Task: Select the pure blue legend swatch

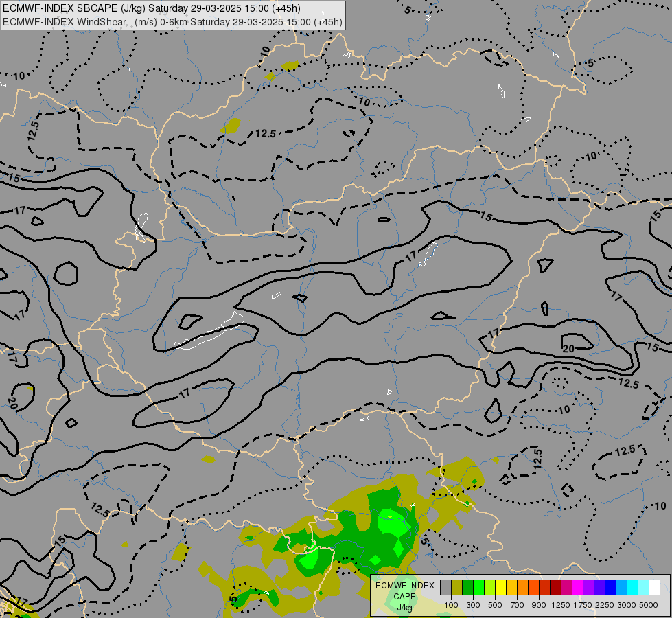Action: [611, 587]
